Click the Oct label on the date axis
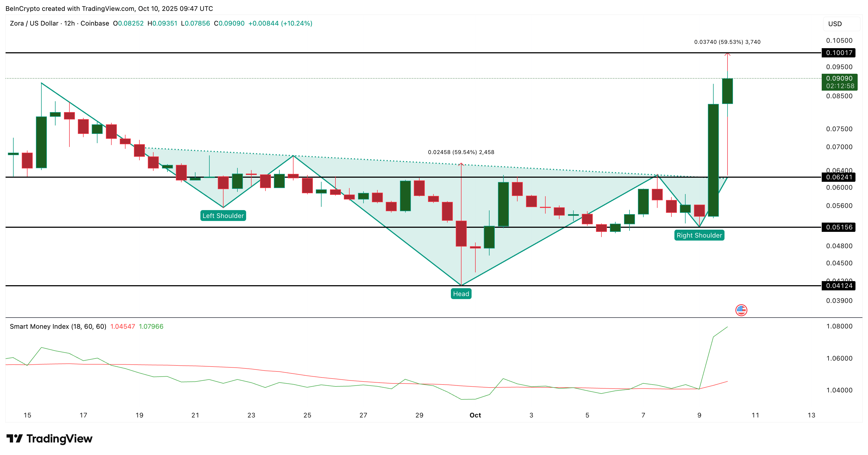Viewport: 868px width, 455px height. pos(475,415)
